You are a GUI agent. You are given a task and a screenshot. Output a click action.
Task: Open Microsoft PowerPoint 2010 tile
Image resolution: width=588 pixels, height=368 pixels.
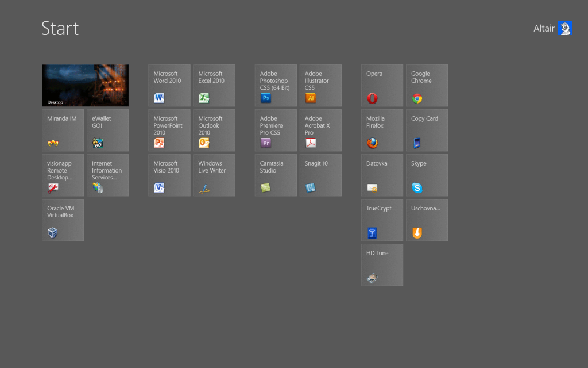coord(169,131)
